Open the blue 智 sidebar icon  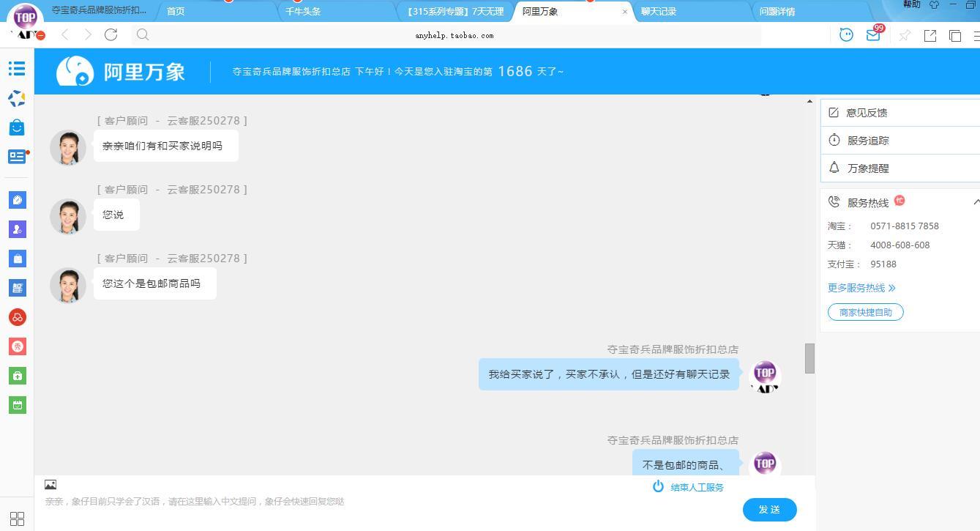[x=18, y=288]
